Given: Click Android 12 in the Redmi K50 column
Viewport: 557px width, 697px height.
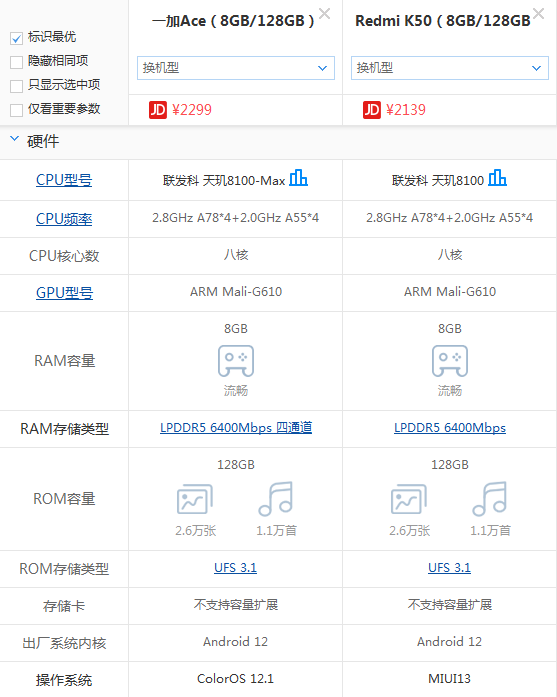Looking at the screenshot, I should (x=449, y=641).
